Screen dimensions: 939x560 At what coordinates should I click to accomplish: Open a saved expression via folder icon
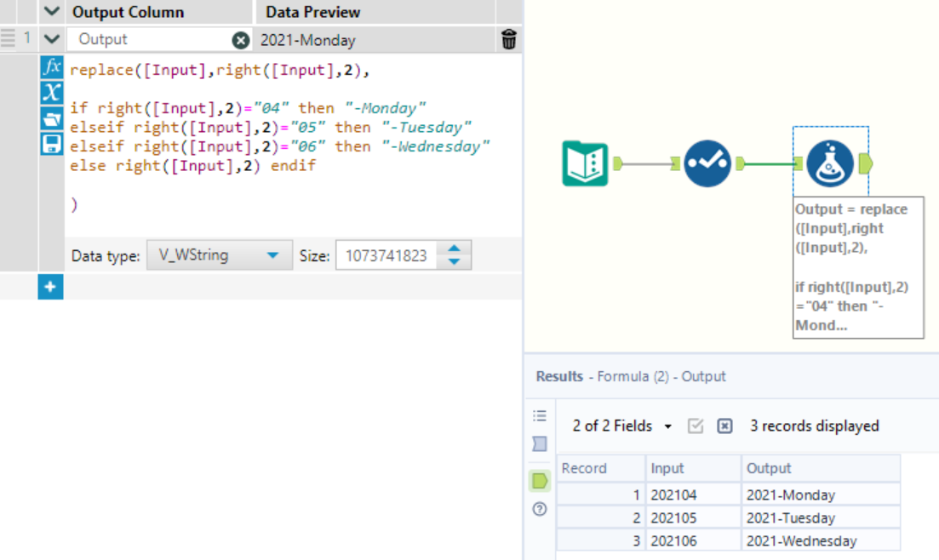[52, 118]
